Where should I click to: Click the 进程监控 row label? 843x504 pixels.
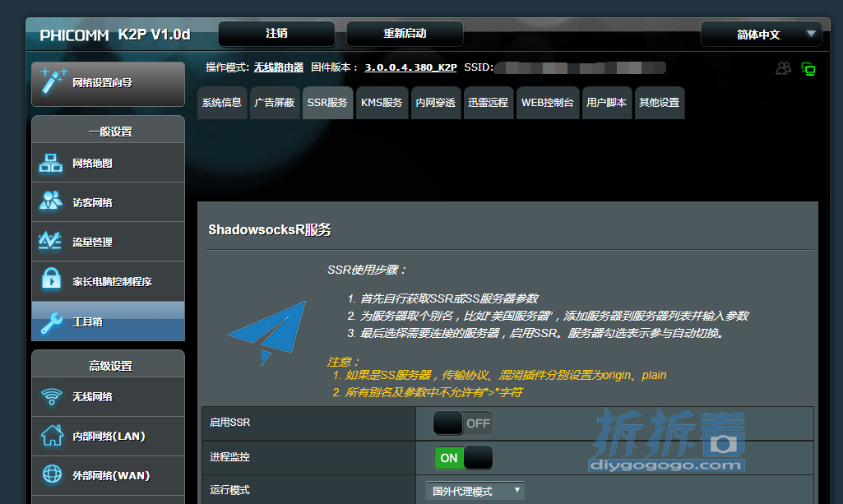tap(229, 456)
